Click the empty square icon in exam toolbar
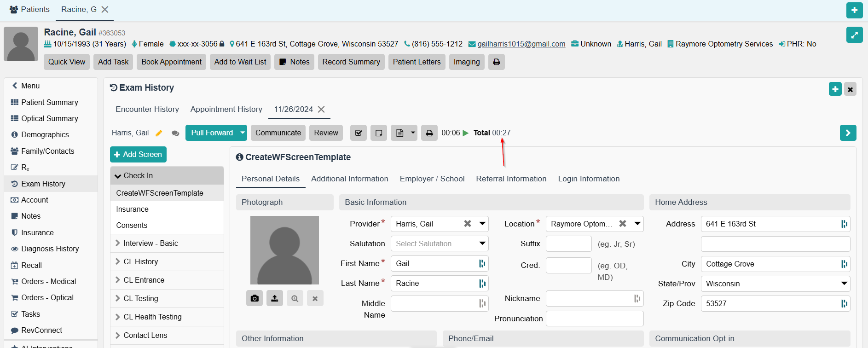This screenshot has width=868, height=348. click(379, 133)
